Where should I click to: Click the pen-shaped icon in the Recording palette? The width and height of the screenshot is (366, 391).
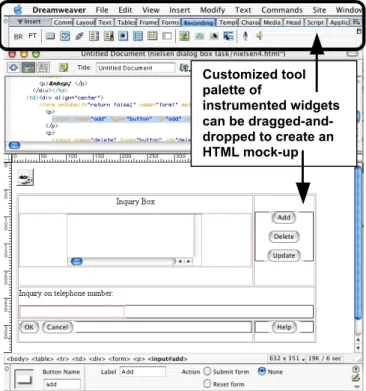(x=79, y=36)
